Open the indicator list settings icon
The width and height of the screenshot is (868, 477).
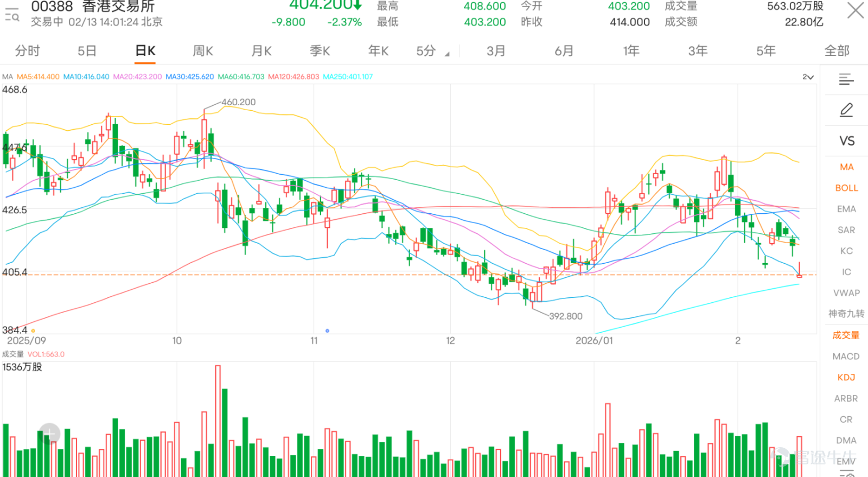[x=846, y=80]
